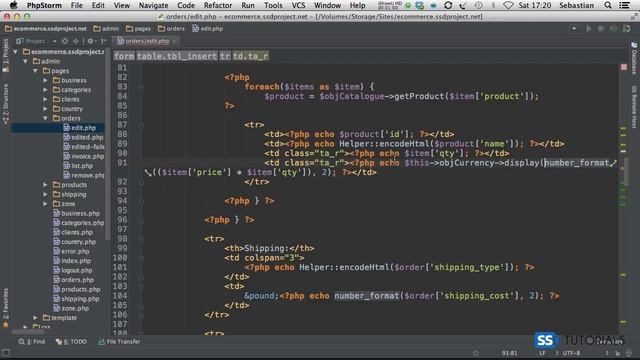The image size is (640, 360).
Task: Click the user name Sebastian in menu bar
Action: pyautogui.click(x=576, y=5)
